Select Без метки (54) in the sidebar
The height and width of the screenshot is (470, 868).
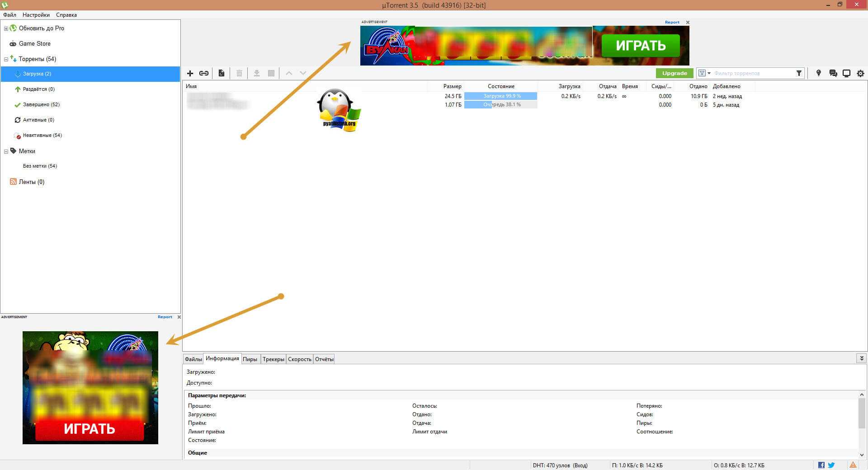click(40, 166)
